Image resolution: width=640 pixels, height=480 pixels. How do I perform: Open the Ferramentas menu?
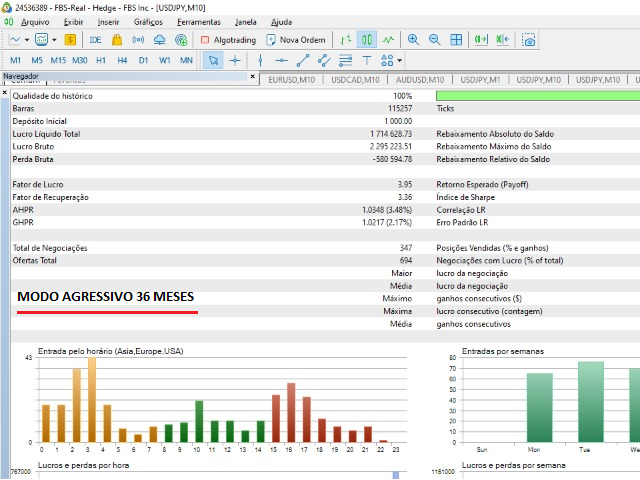(198, 21)
